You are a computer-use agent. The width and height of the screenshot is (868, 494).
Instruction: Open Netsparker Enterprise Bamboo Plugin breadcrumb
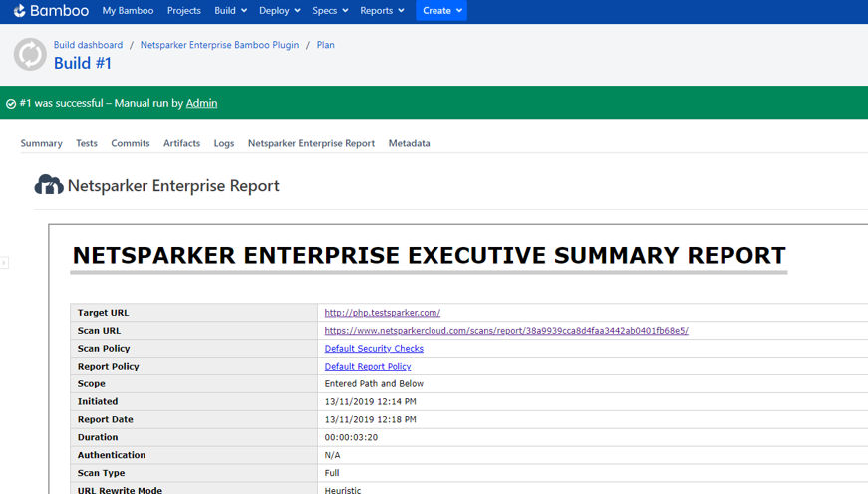(219, 45)
